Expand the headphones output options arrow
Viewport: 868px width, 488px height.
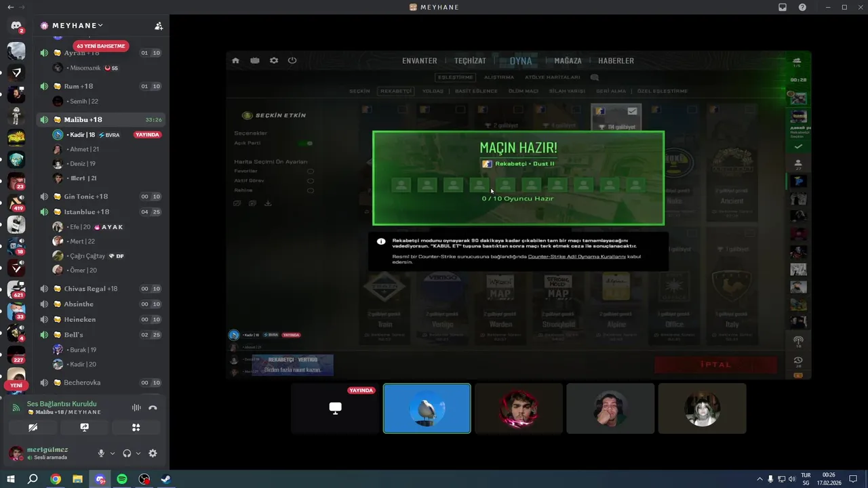138,453
